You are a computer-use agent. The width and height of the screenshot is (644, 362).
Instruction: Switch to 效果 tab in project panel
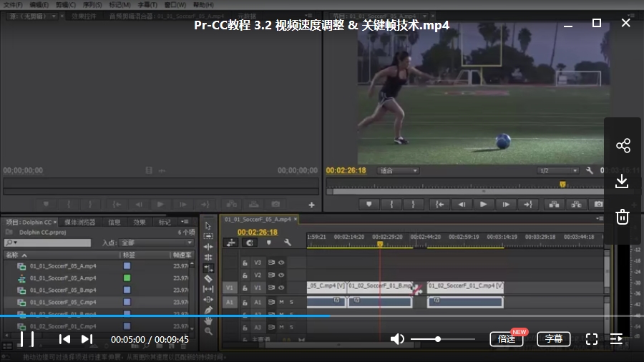point(140,222)
